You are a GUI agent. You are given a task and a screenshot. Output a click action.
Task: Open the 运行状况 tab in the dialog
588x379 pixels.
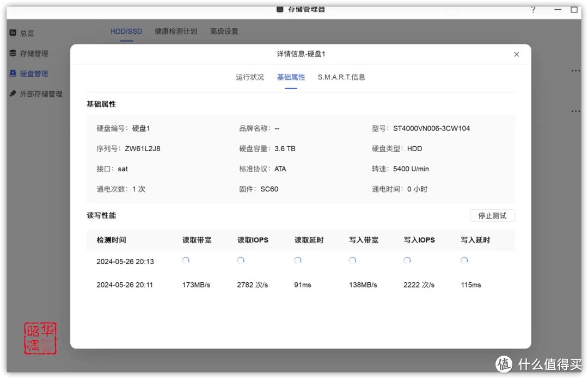(249, 77)
